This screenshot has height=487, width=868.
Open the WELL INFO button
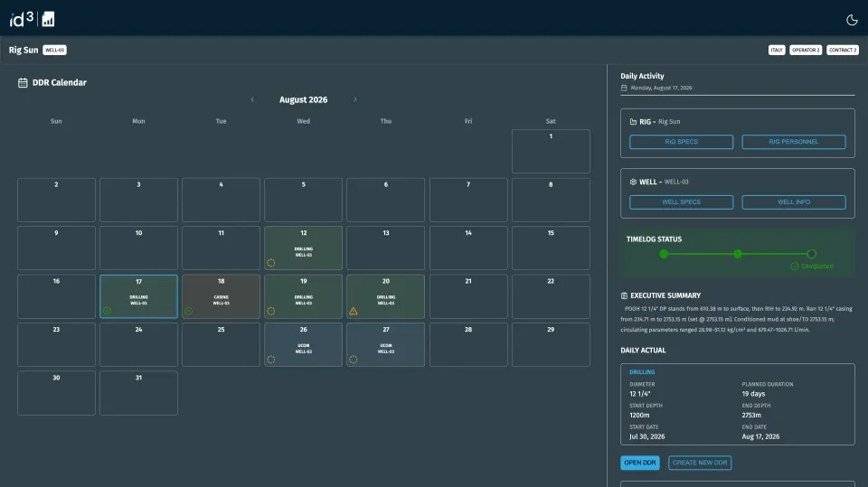point(794,202)
